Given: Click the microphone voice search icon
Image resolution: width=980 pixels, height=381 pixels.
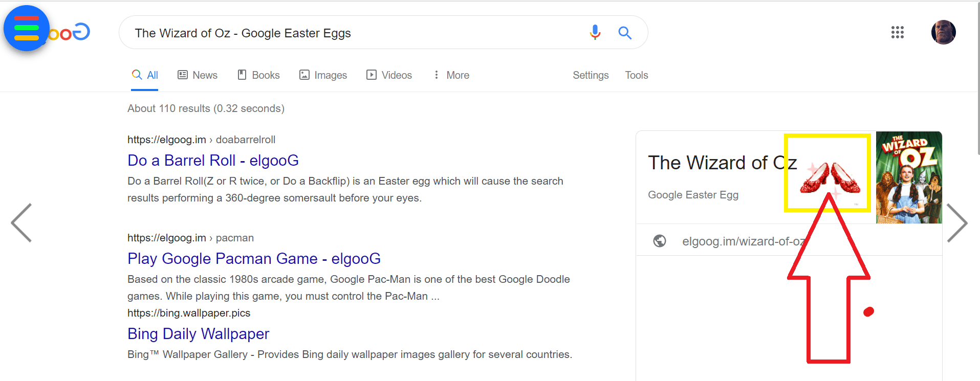Looking at the screenshot, I should click(595, 33).
